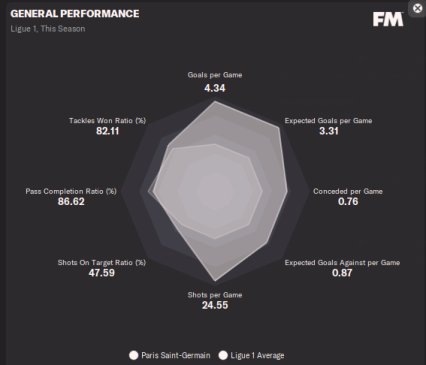Toggle the Paris Saint-Germain legend label
426x365 pixels.
point(176,355)
